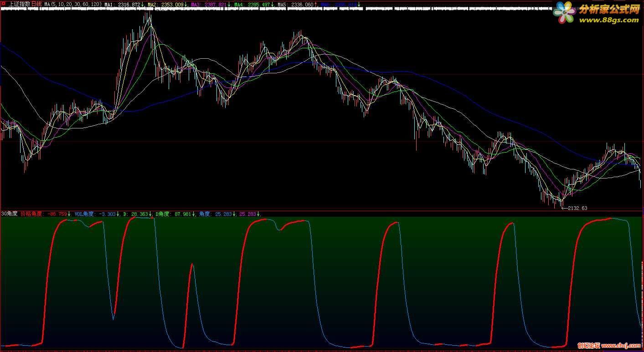Click the MA5: 2336.060 value
Screen dimensions: 644x352
[x=296, y=5]
